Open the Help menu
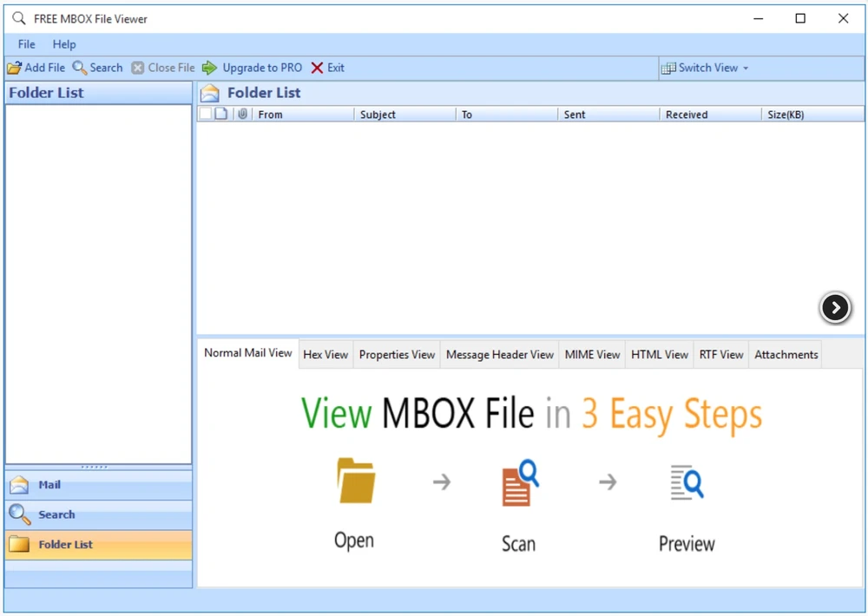Image resolution: width=868 pixels, height=616 pixels. [64, 44]
